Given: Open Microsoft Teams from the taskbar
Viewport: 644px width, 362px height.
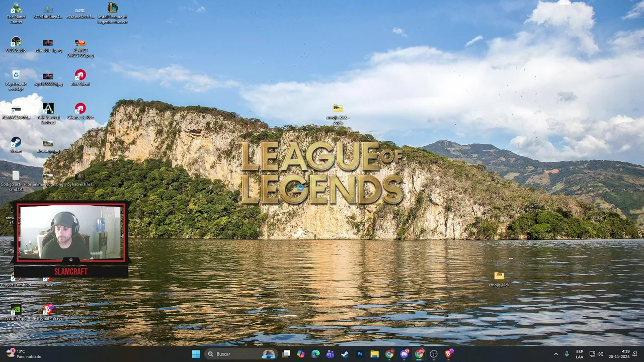Looking at the screenshot, I should tap(330, 354).
